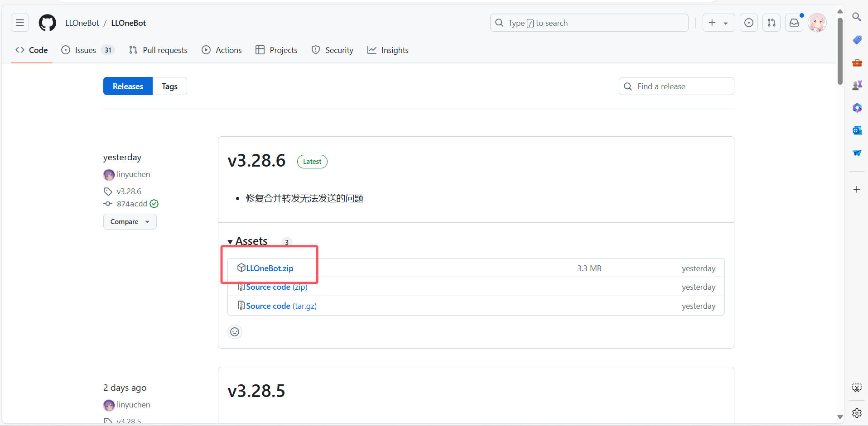Viewport: 868px width, 426px height.
Task: Open the issues icon in header
Action: [x=749, y=23]
